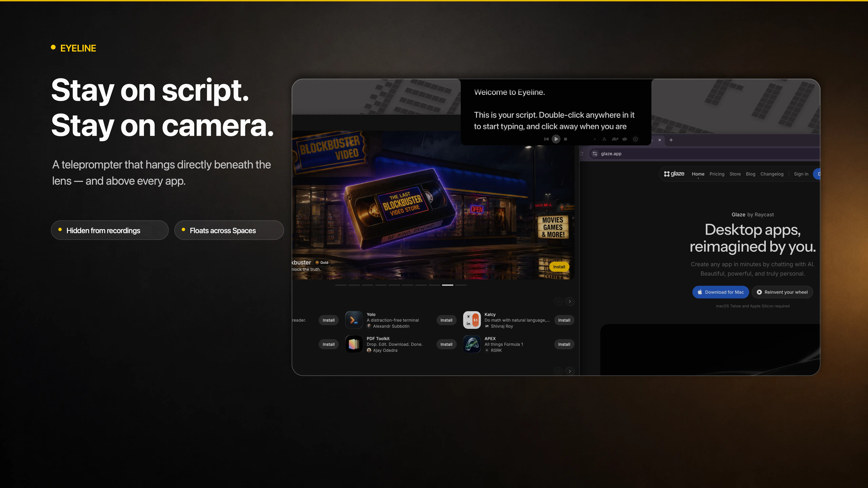Image resolution: width=868 pixels, height=488 pixels.
Task: Click the glaze logo in navbar
Action: [x=674, y=174]
